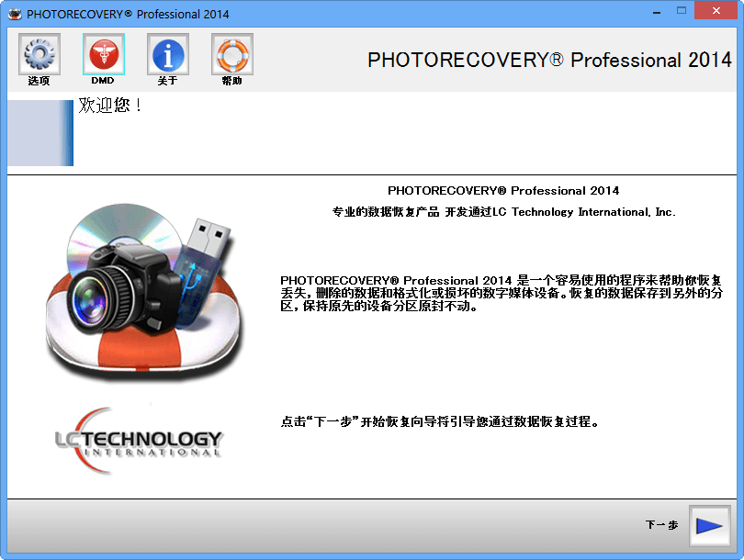The height and width of the screenshot is (560, 744).
Task: Minimize the PHOTORECOVERY window
Action: click(656, 11)
